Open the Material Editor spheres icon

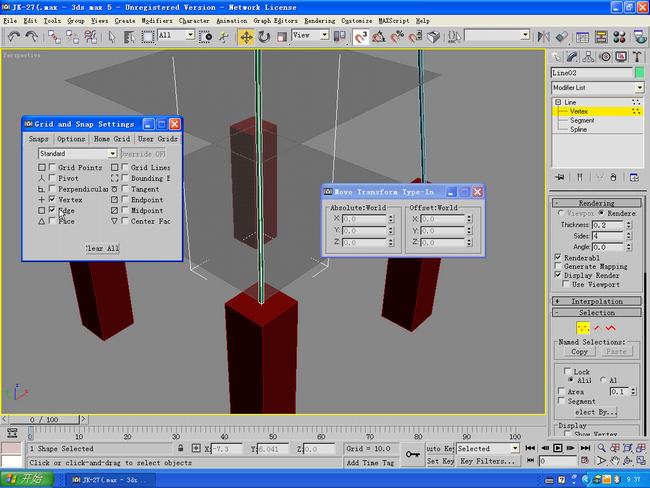click(x=619, y=37)
